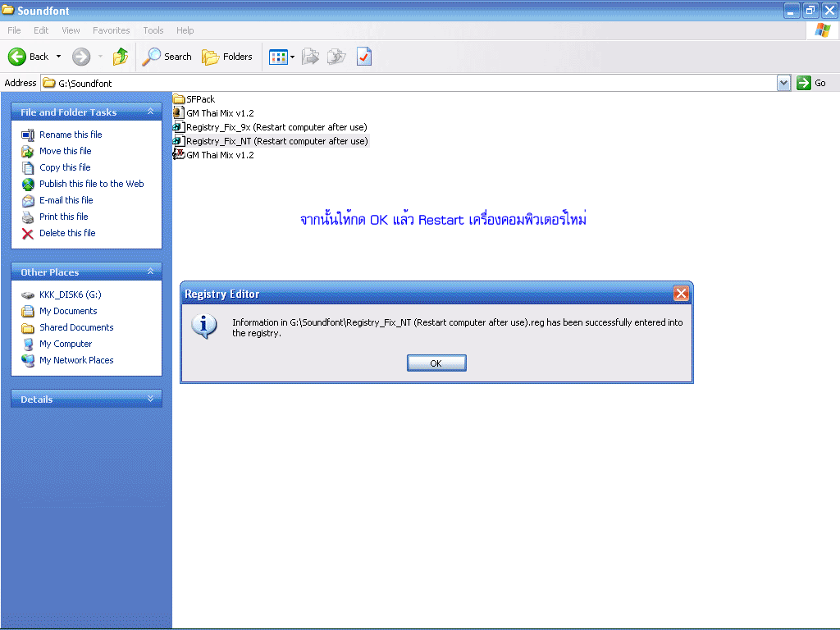840x630 pixels.
Task: Click the Publish to Web globe icon
Action: click(x=28, y=185)
